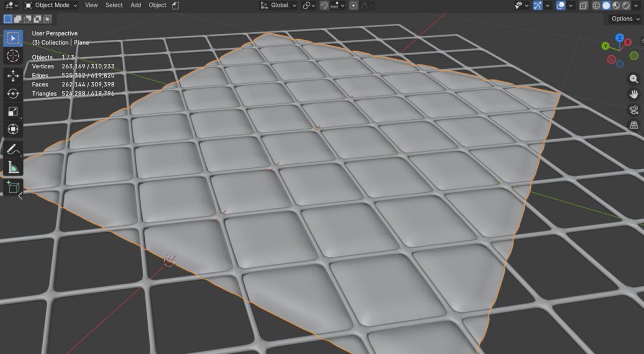Screen dimensions: 644x354
Task: Select the Move tool
Action: (13, 76)
